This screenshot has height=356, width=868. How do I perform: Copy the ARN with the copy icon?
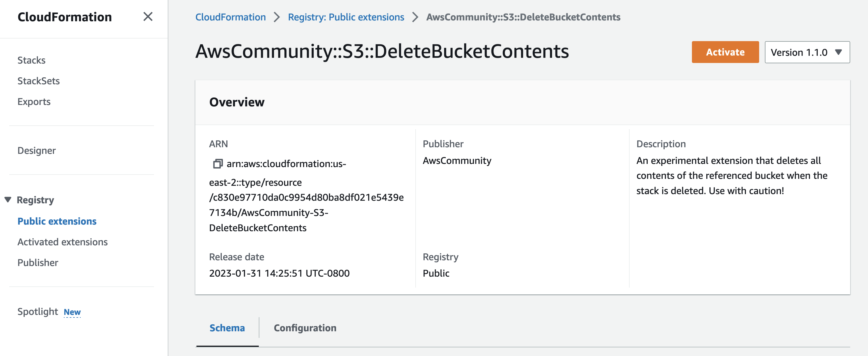pyautogui.click(x=218, y=164)
